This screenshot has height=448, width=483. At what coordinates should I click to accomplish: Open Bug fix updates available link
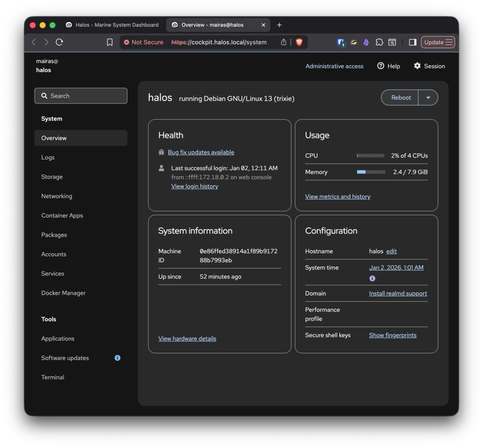[201, 152]
